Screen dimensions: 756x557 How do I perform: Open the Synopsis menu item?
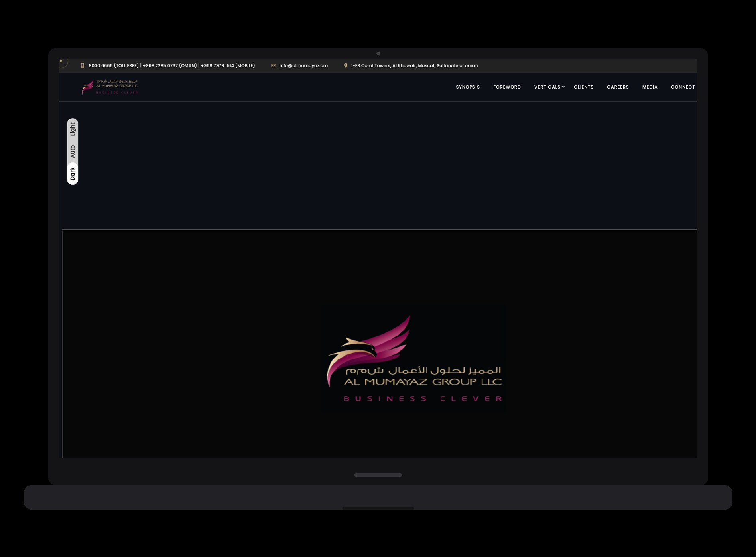[x=468, y=87]
